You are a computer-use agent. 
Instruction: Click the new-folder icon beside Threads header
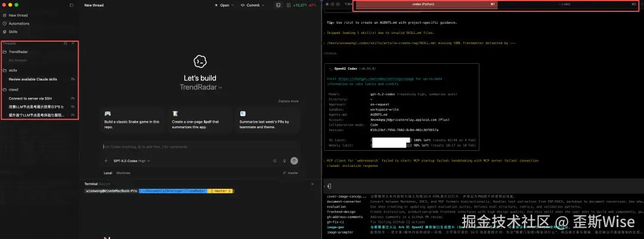point(66,43)
